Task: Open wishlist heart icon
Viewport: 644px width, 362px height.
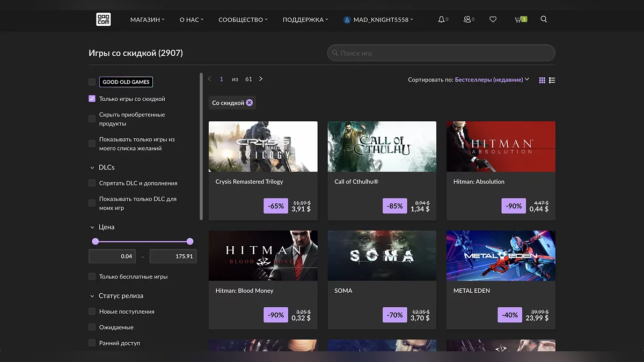Action: pyautogui.click(x=493, y=19)
